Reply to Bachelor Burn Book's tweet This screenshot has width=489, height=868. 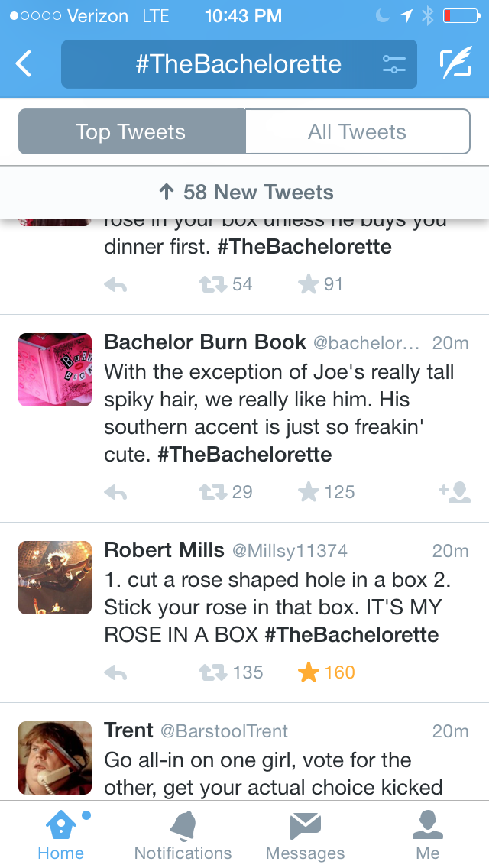pos(115,492)
